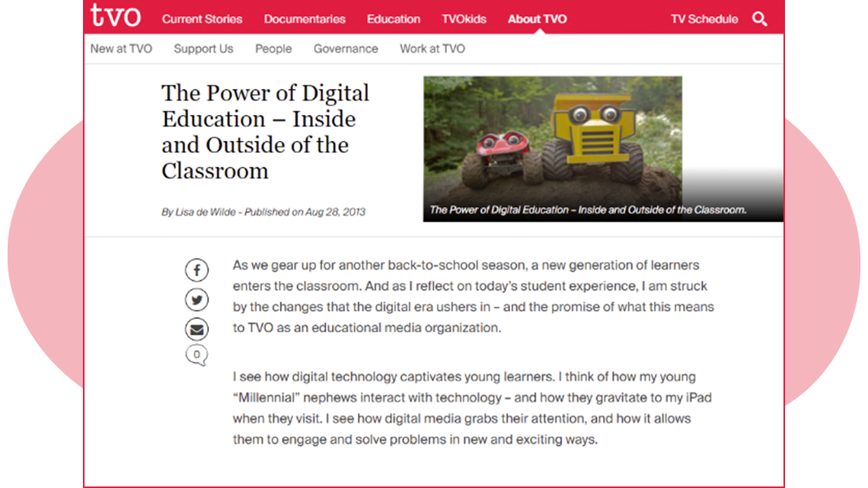Click the image caption text

click(588, 210)
